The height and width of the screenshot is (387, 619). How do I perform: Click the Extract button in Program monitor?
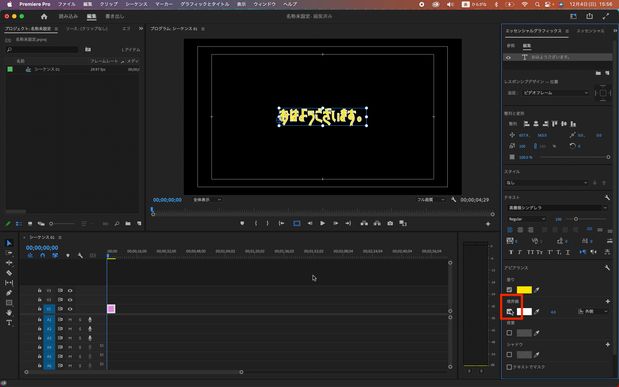(x=377, y=224)
